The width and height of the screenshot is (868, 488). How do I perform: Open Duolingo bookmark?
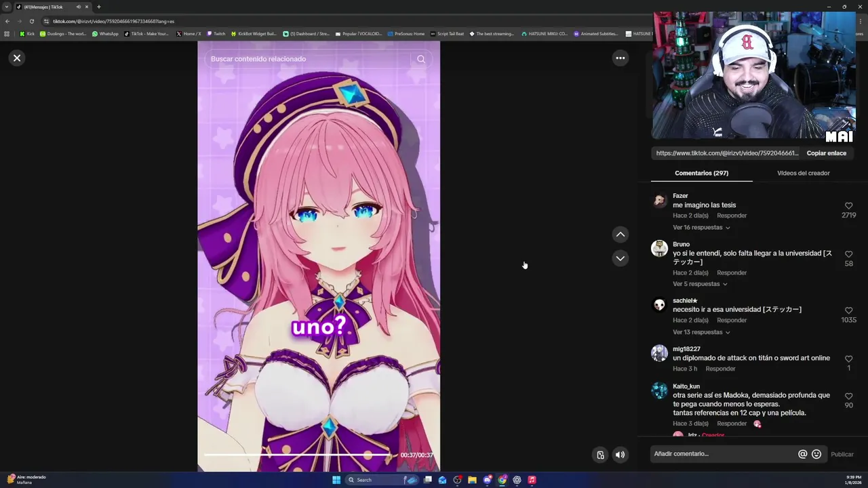click(63, 33)
